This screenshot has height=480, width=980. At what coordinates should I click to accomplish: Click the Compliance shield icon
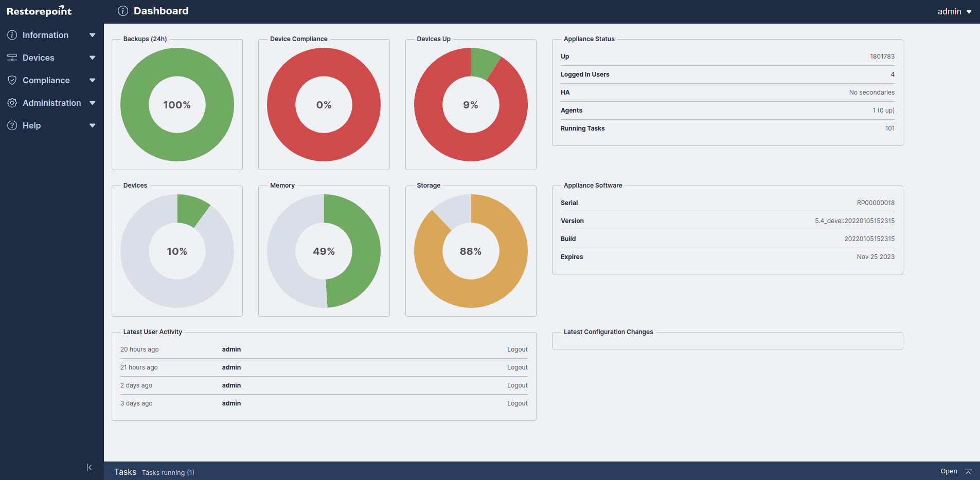click(12, 80)
